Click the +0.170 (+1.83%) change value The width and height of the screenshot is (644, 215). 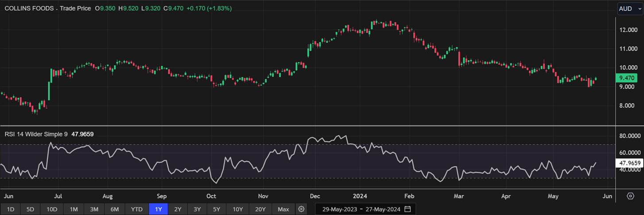click(x=209, y=8)
